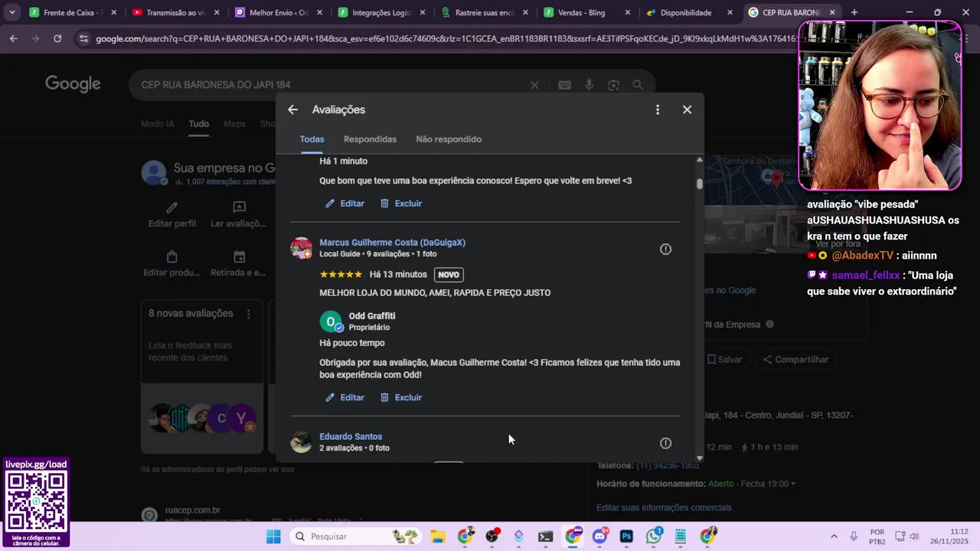Show hidden system tray icons
Screen dimensions: 980x551
coord(834,536)
